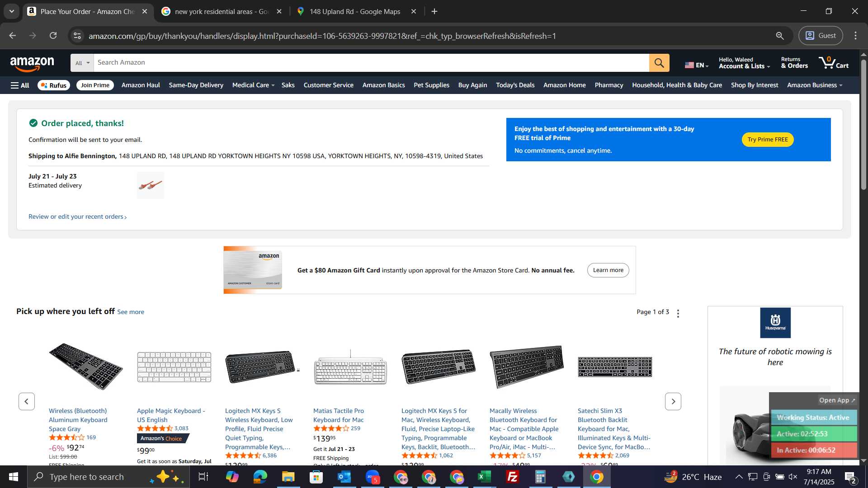The height and width of the screenshot is (488, 868).
Task: Open the tab search chevron
Action: click(x=12, y=11)
